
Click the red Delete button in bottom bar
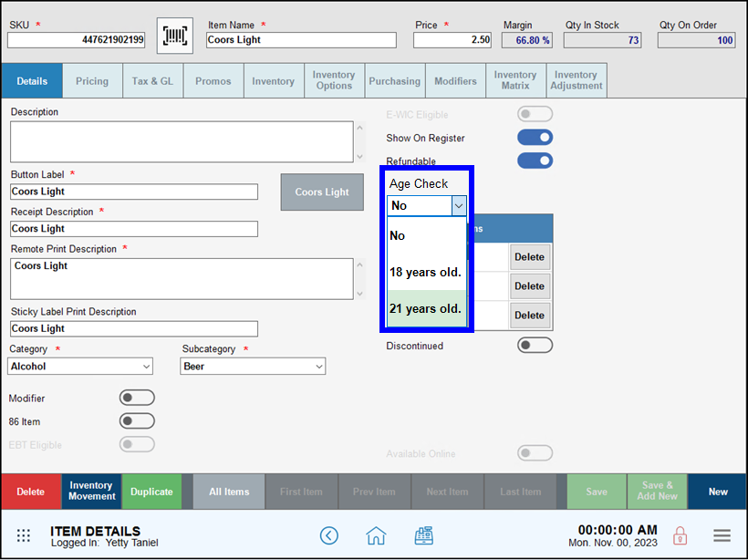click(x=31, y=492)
